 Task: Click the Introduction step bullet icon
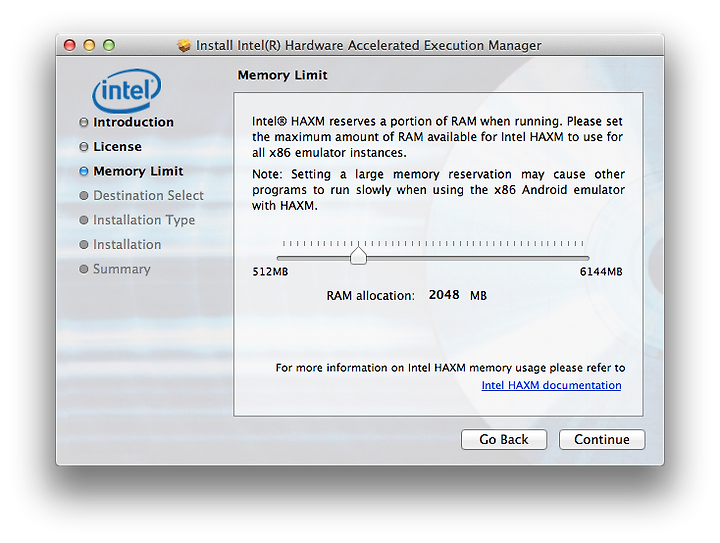tap(84, 122)
